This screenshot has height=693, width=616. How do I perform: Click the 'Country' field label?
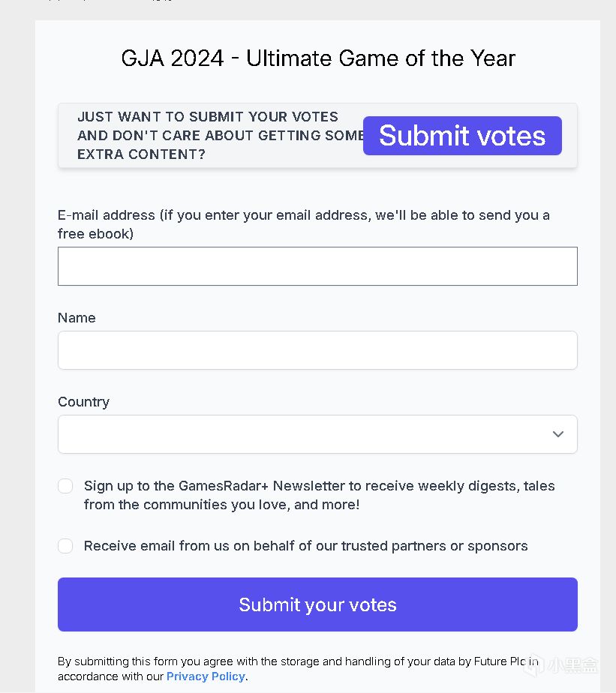click(x=83, y=402)
